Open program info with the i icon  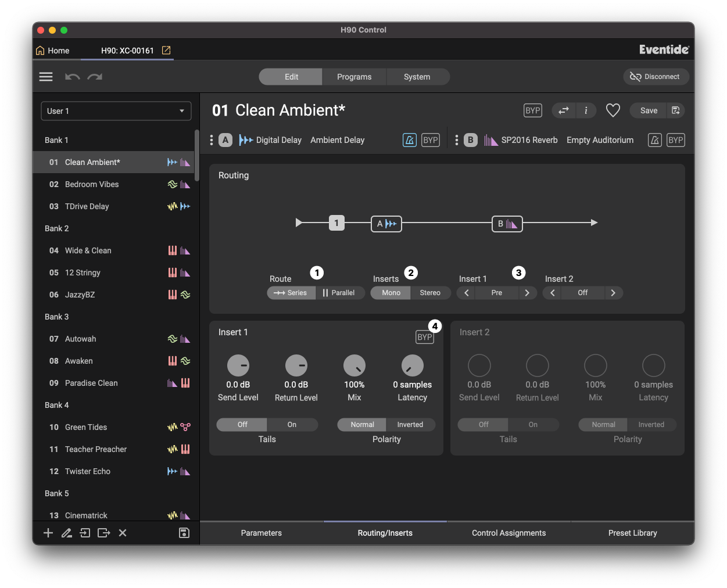586,110
